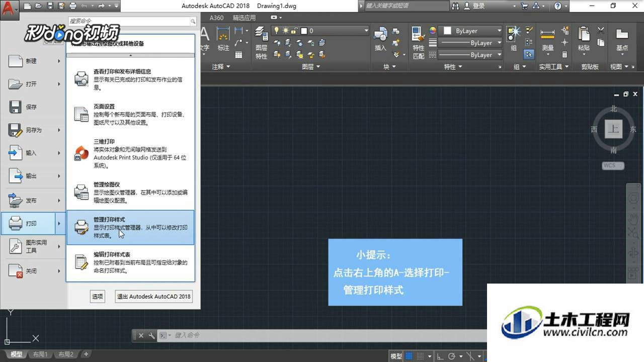Viewport: 644px width, 362px height.
Task: Select 输入 (Import) in application menu
Action: (34, 153)
